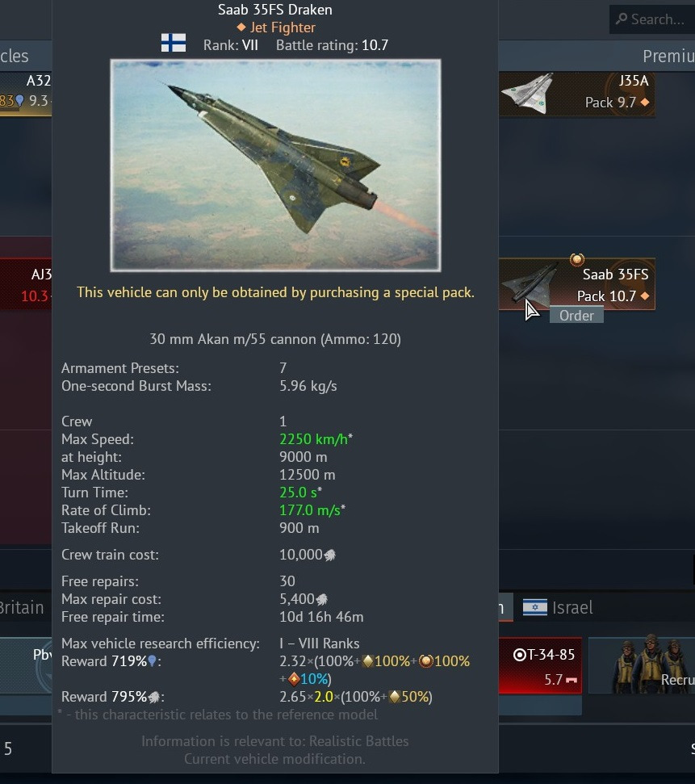Click the Draken aircraft image in tooltip
Screen dimensions: 695x784
(x=275, y=166)
